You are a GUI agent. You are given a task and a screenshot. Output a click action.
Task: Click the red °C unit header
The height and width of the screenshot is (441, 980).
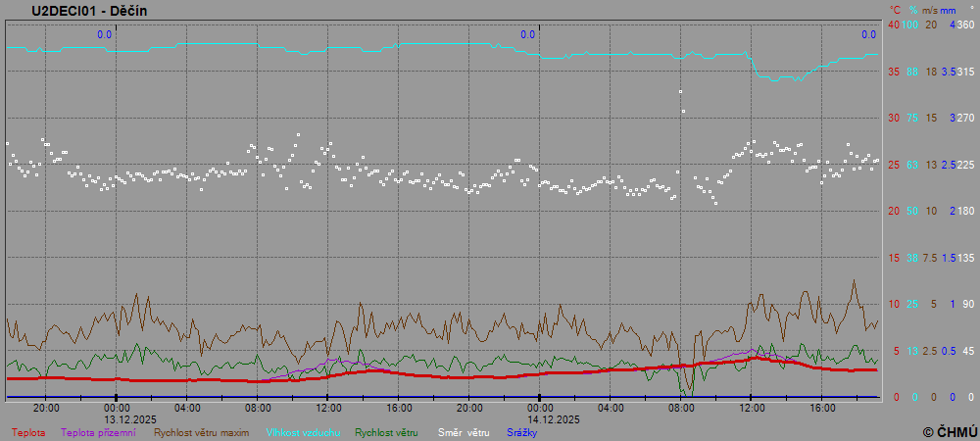895,9
